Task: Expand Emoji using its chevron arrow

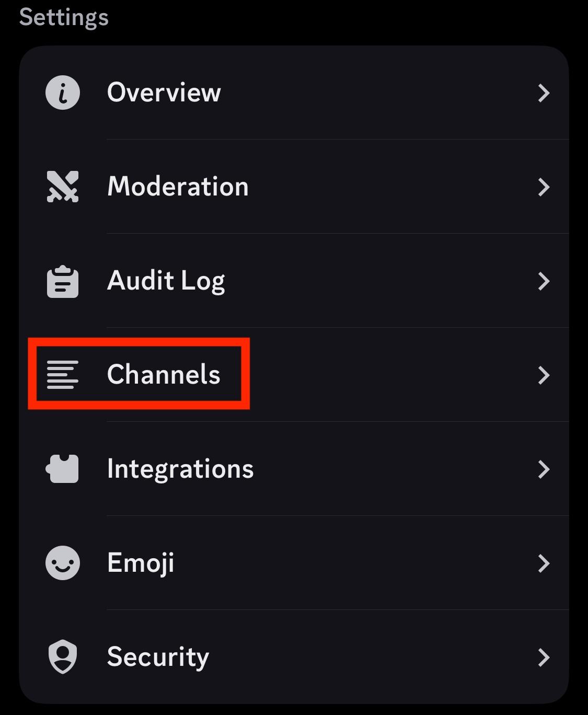Action: pyautogui.click(x=544, y=563)
